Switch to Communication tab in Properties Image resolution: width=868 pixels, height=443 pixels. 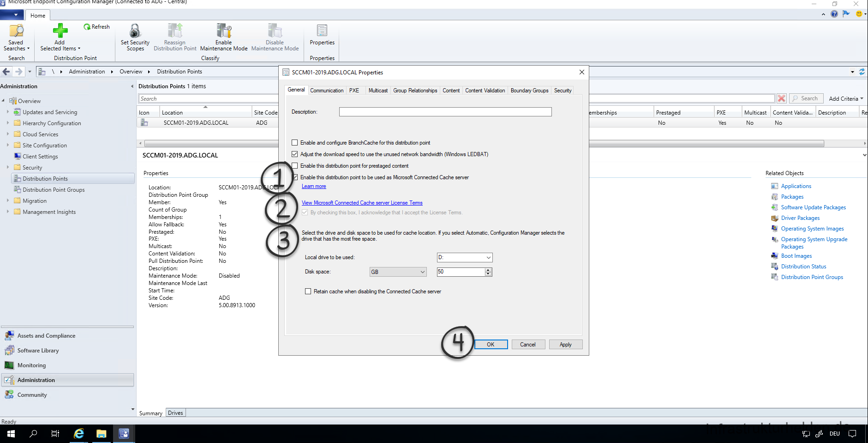click(327, 91)
